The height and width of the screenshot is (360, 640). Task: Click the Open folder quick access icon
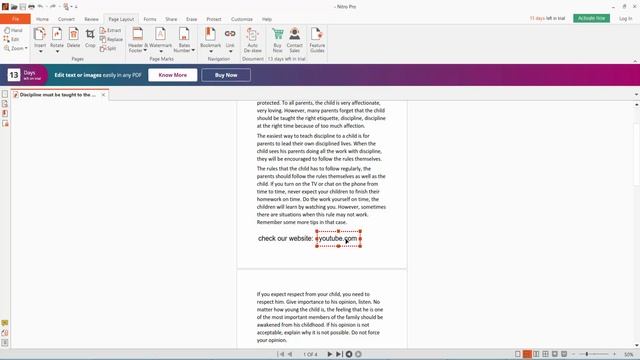pyautogui.click(x=14, y=7)
